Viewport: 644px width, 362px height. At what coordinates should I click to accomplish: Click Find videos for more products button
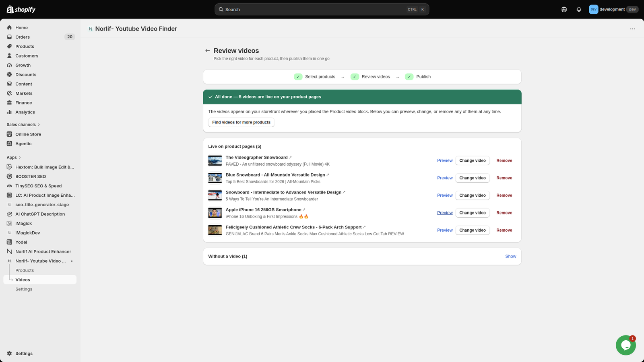pyautogui.click(x=241, y=122)
